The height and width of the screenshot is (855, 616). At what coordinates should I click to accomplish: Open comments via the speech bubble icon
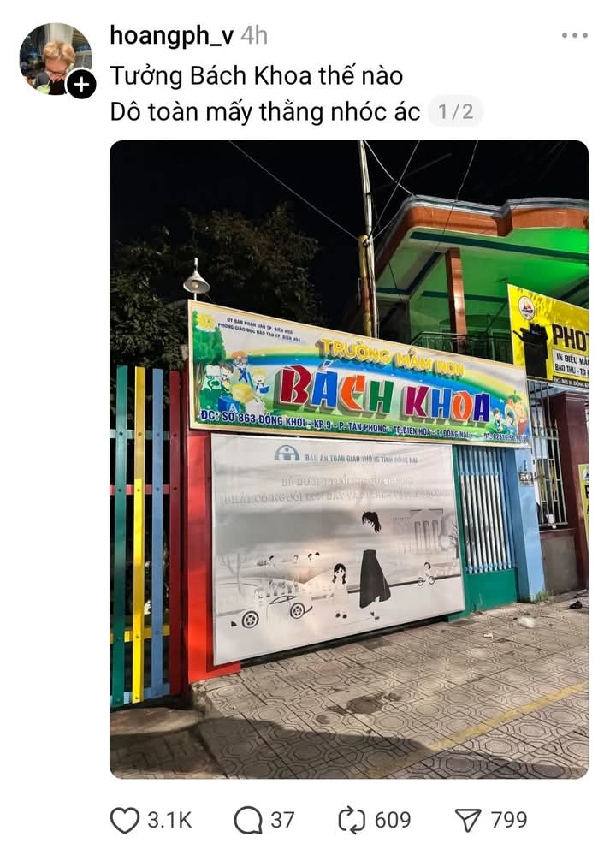pyautogui.click(x=248, y=820)
